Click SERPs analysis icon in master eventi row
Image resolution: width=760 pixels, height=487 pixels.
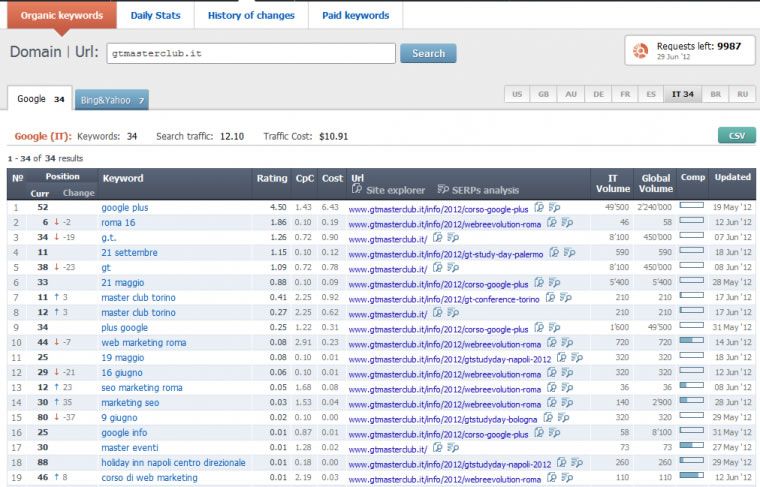point(451,448)
